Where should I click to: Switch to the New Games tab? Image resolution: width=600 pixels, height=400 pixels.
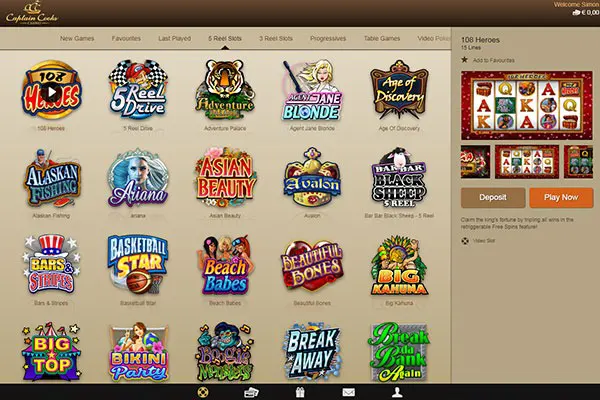point(78,38)
